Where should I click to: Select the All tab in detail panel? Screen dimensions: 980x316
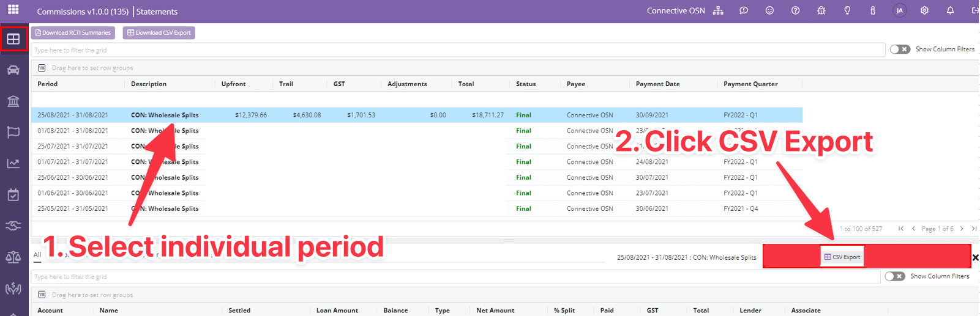click(37, 255)
